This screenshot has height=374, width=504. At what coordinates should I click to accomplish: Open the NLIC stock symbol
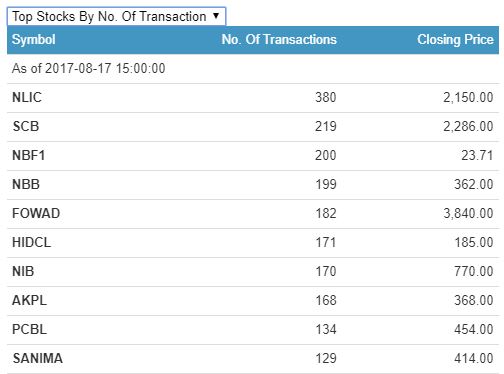(x=27, y=98)
